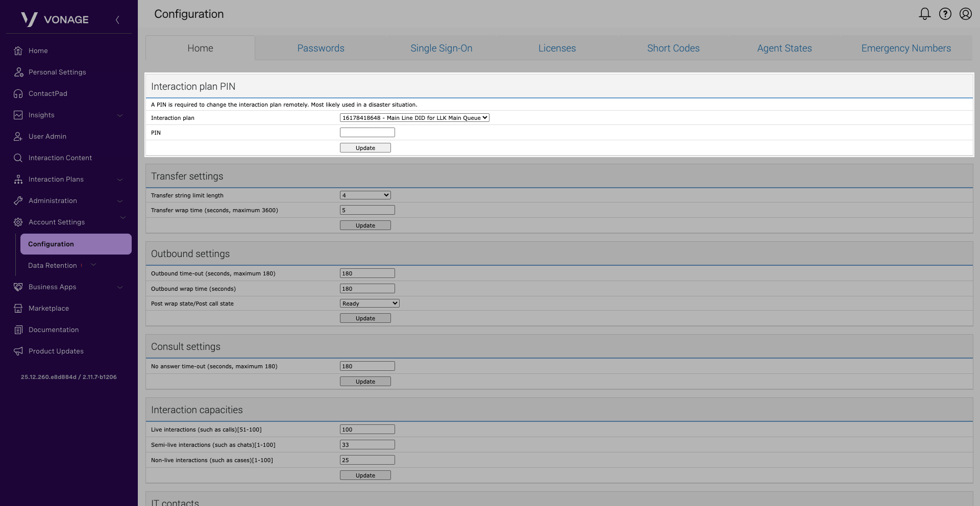The height and width of the screenshot is (506, 980).
Task: Expand the Business Apps section chevron
Action: (120, 287)
